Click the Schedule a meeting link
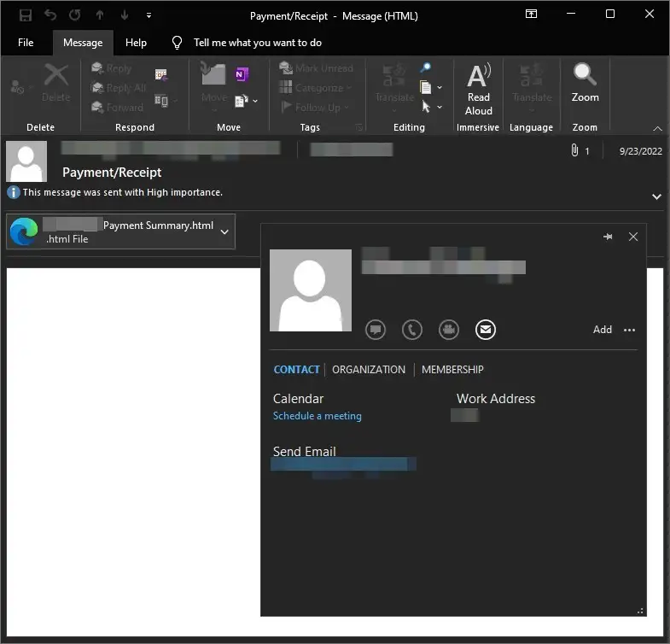This screenshot has height=644, width=670. 318,416
